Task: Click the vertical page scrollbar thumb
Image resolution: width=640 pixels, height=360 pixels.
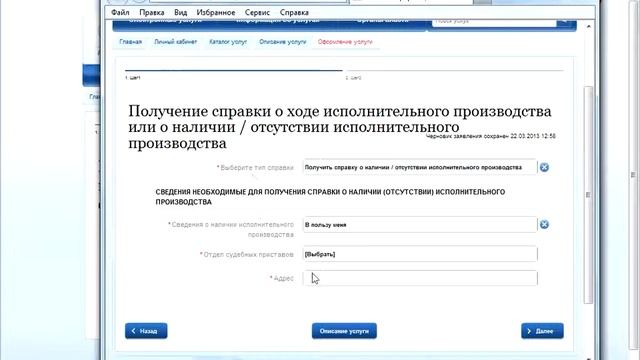Action: (588, 195)
